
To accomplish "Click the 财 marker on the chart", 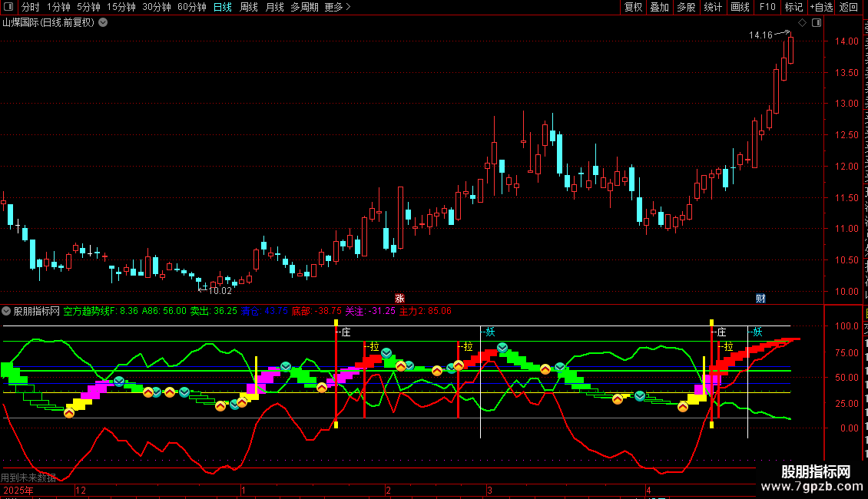I will pyautogui.click(x=760, y=298).
